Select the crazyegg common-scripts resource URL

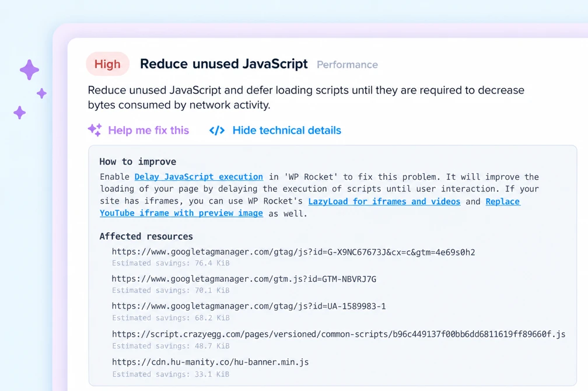tap(338, 334)
